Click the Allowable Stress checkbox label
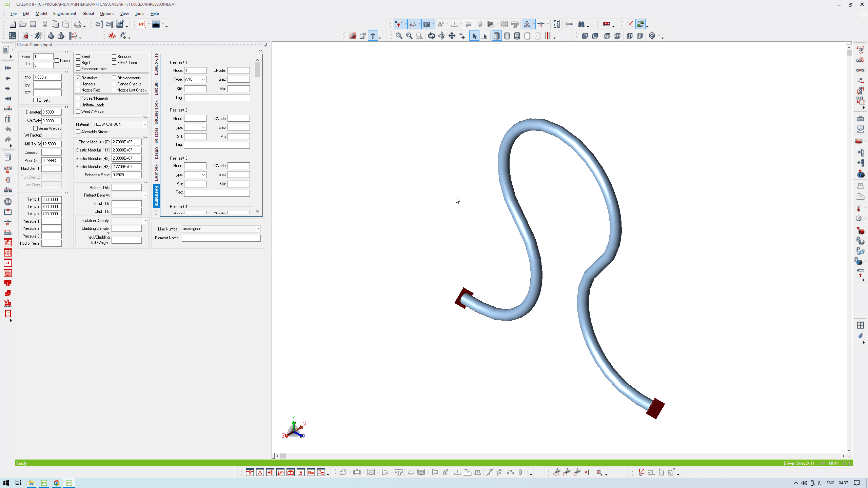The image size is (868, 488). coord(94,132)
